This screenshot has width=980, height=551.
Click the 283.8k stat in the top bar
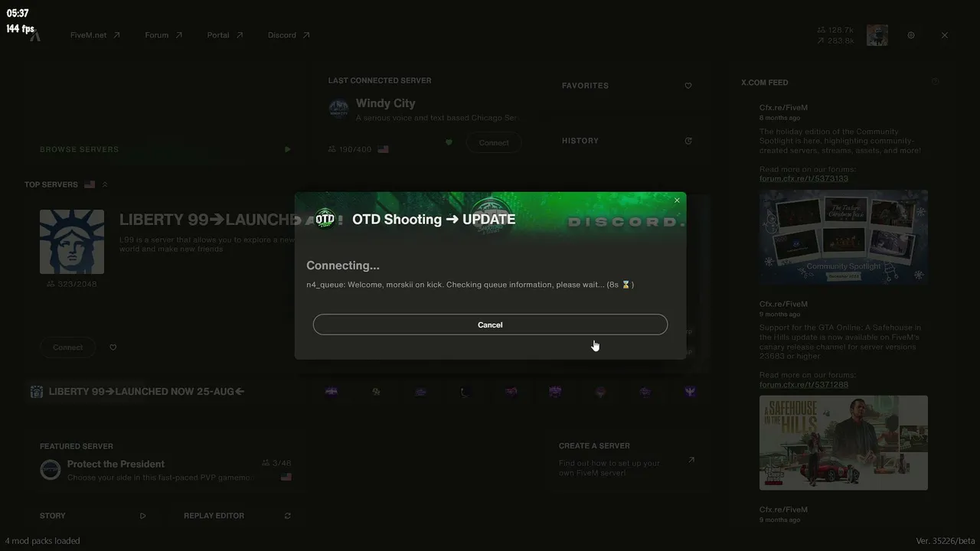[835, 41]
